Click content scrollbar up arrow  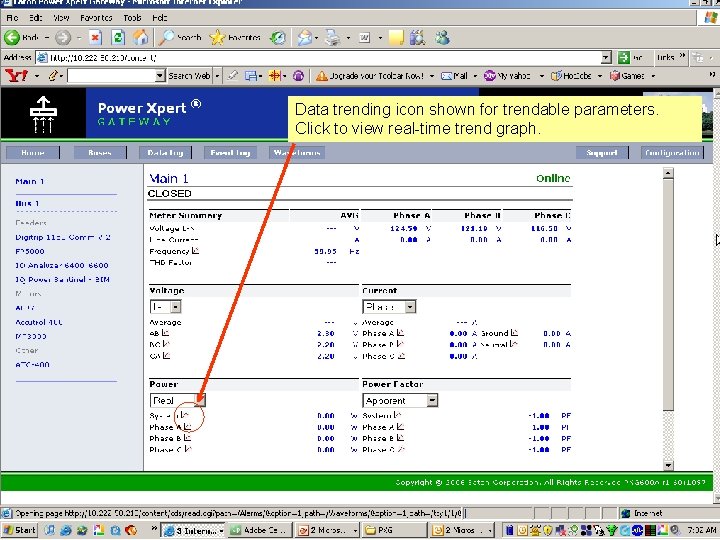(668, 173)
